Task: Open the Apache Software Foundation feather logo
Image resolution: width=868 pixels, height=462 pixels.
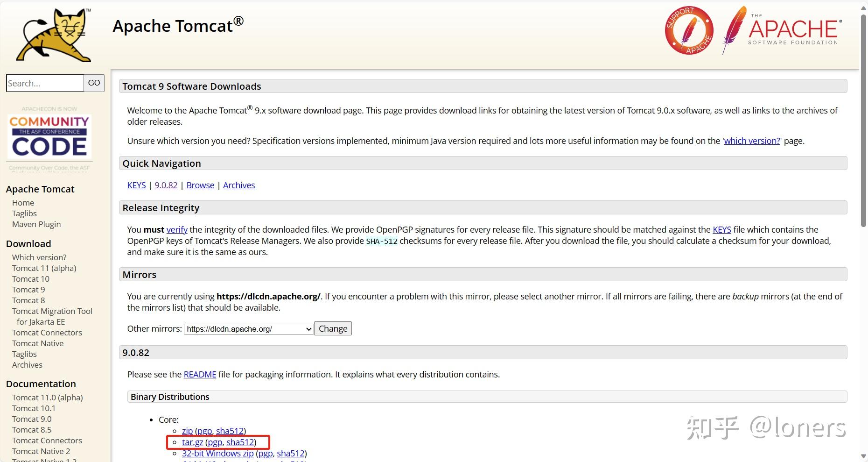Action: [x=782, y=30]
